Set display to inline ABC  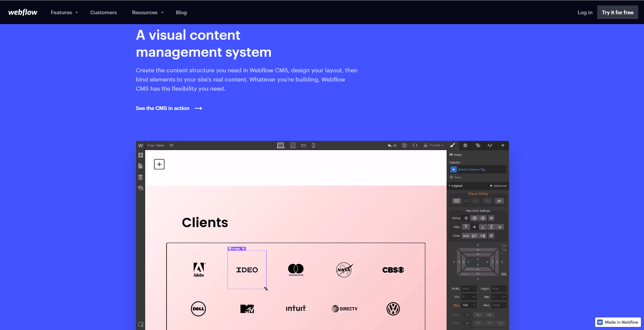475,201
